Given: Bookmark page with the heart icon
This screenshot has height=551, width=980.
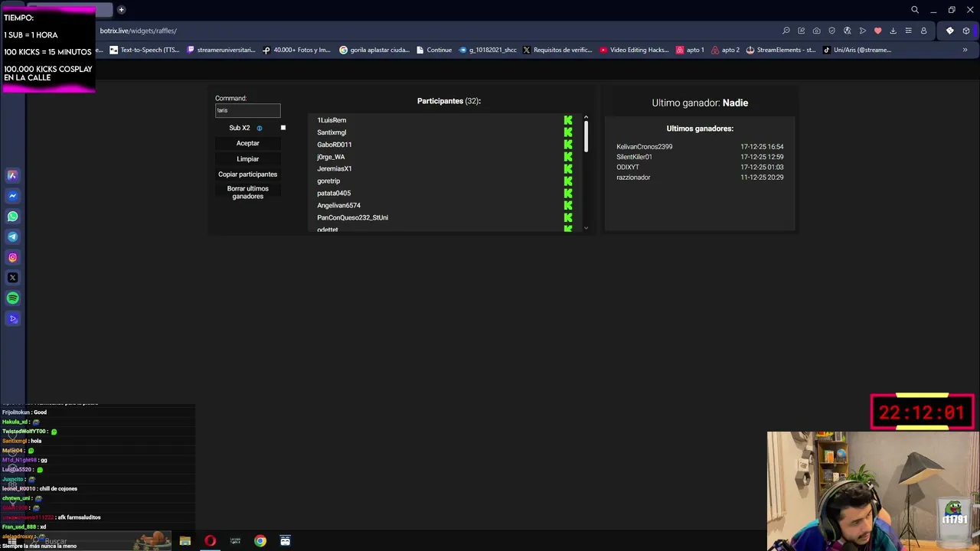Looking at the screenshot, I should coord(878,31).
